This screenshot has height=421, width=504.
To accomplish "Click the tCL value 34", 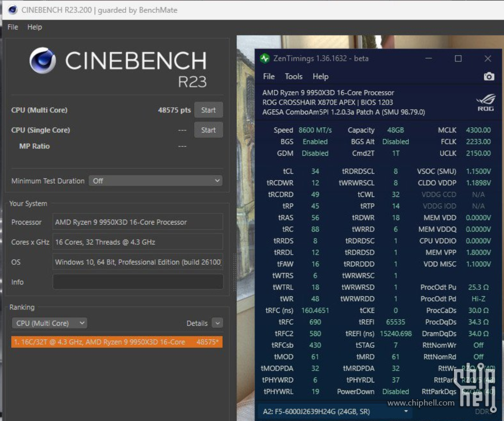I will click(x=315, y=171).
